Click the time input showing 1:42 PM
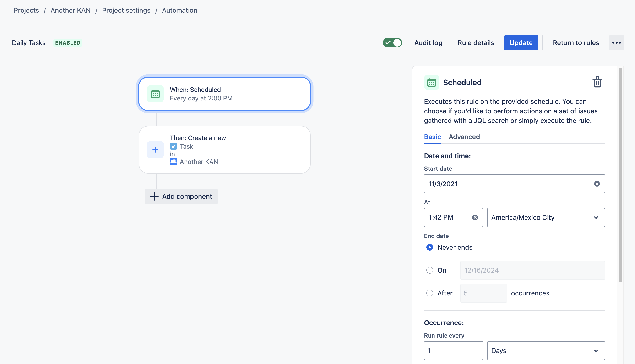635x364 pixels. click(449, 217)
